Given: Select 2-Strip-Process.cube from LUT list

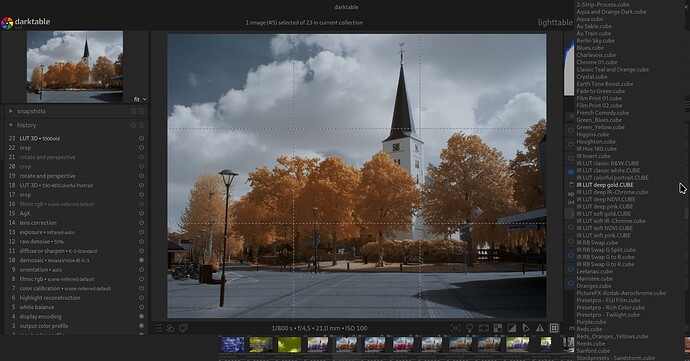Looking at the screenshot, I should [x=603, y=4].
